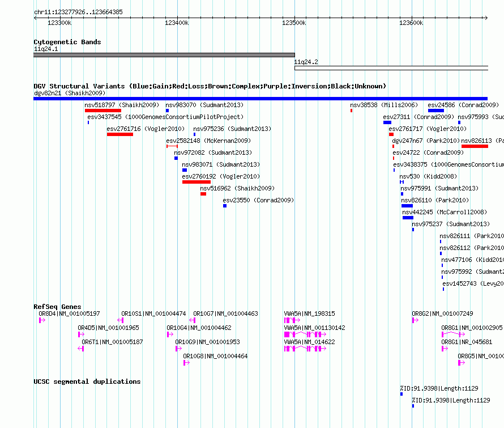The image size is (504, 428).
Task: Open gene OR10G4|NM_001004462
Action: tap(199, 328)
